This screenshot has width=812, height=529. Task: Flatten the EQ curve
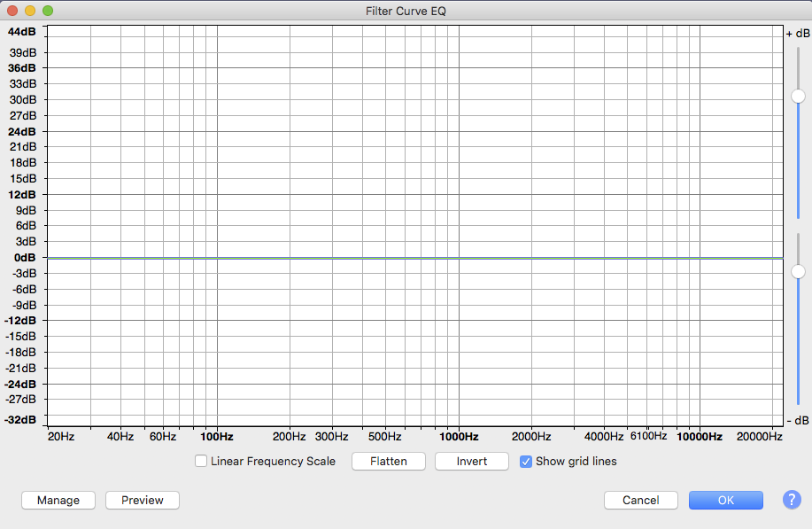tap(389, 461)
